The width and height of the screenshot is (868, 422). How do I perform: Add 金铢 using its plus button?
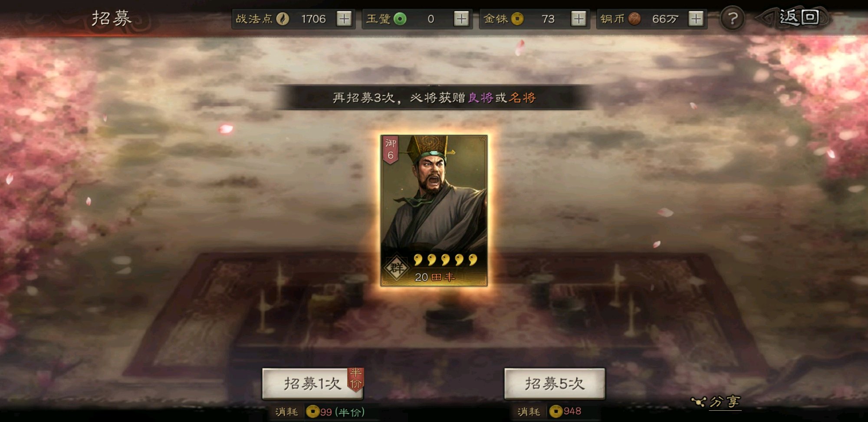pyautogui.click(x=579, y=19)
